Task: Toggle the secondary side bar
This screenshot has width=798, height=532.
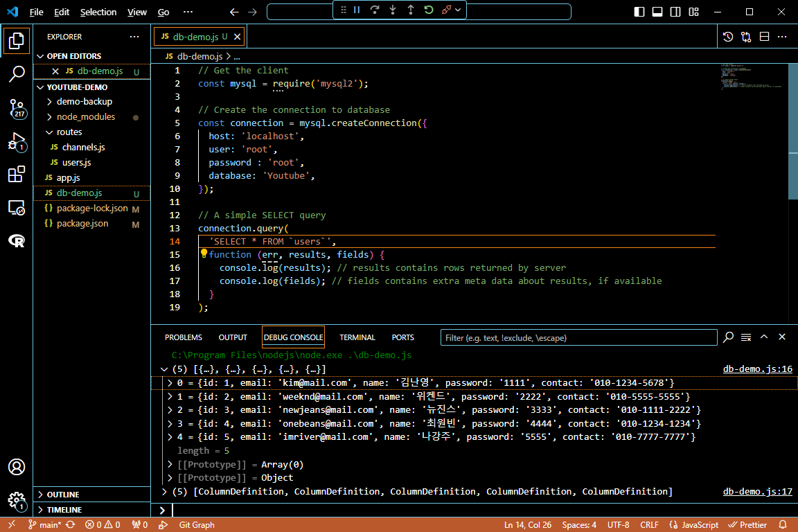Action: coord(675,12)
